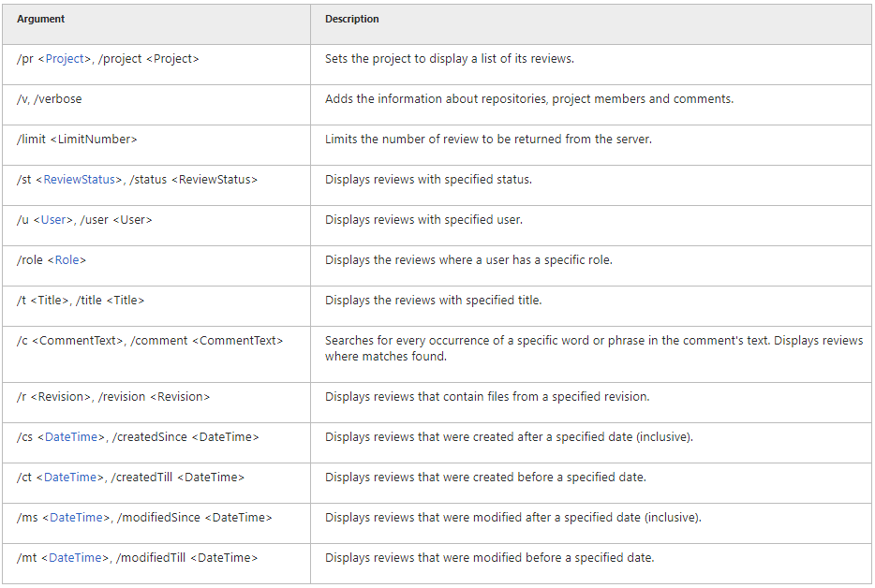Open the User link in /u argument

coord(53,220)
